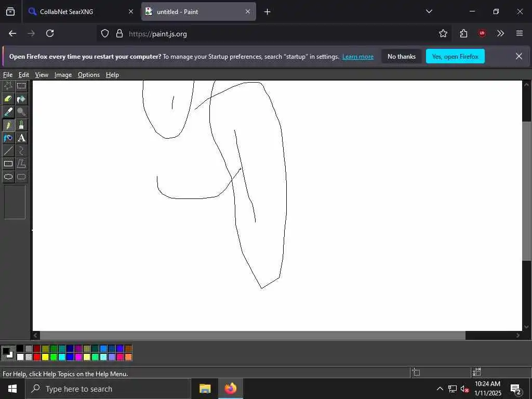532x399 pixels.
Task: Switch to the Brush tool
Action: coord(21,125)
